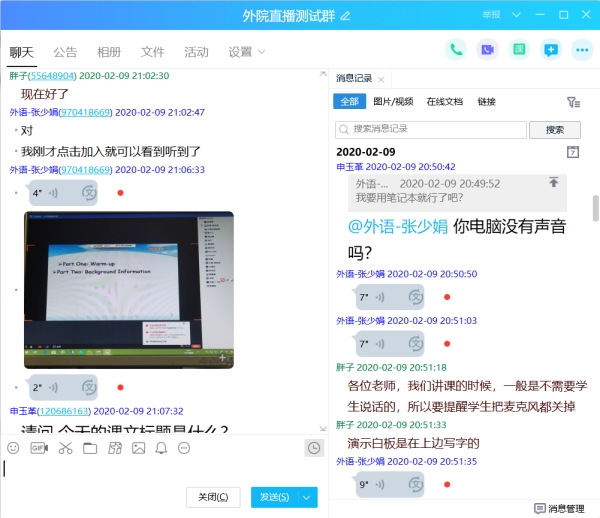Open the group classroom (课) icon
Image resolution: width=600 pixels, height=518 pixels.
click(x=518, y=49)
